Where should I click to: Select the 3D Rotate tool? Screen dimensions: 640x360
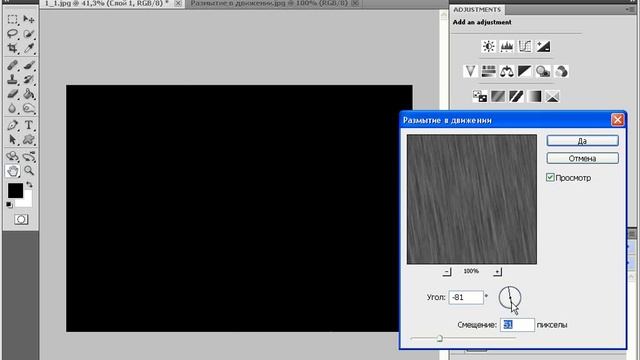(13, 156)
